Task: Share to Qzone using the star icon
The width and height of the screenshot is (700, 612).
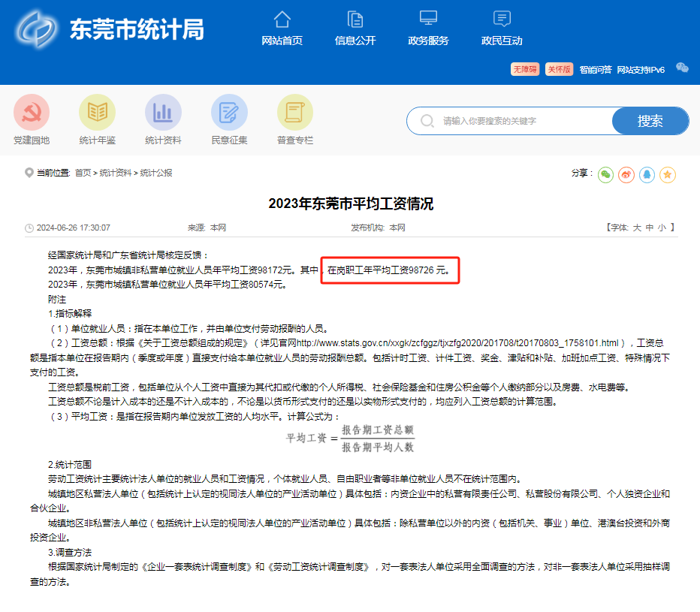Action: (667, 174)
